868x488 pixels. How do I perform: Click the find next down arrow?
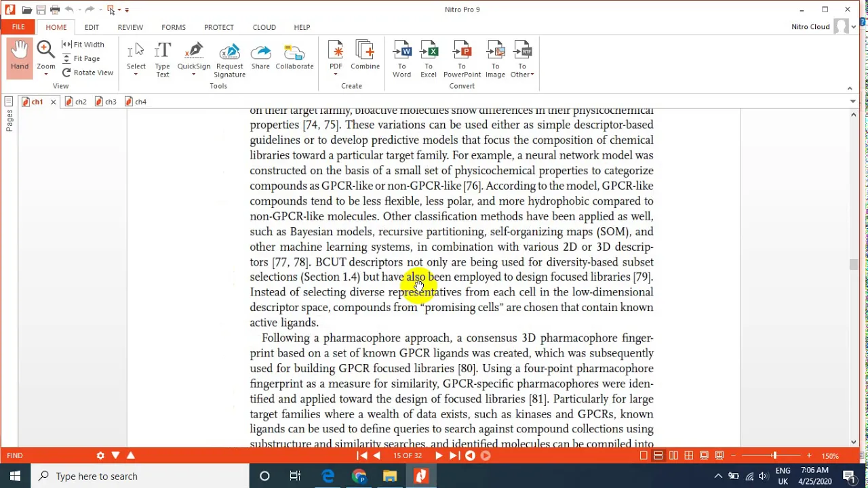[115, 455]
